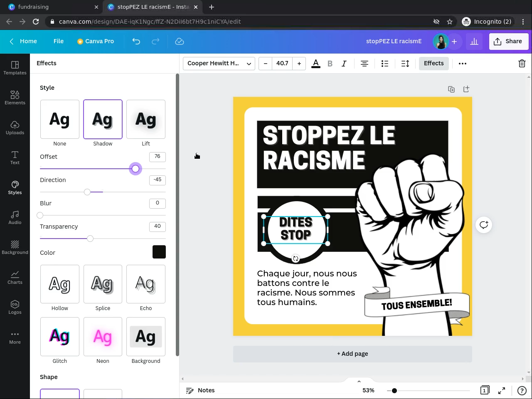Open text color picker
The width and height of the screenshot is (532, 399).
point(316,64)
